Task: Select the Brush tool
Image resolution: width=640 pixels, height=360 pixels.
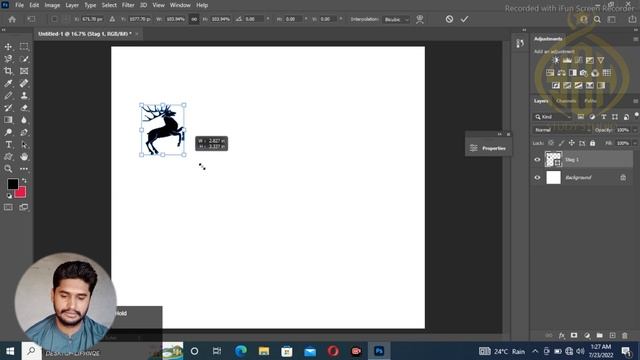Action: (x=8, y=96)
